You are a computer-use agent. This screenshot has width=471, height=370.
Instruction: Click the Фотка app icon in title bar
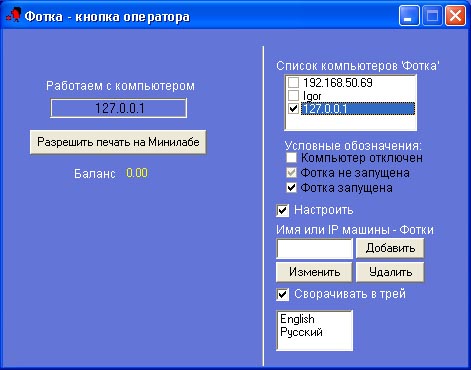[13, 15]
